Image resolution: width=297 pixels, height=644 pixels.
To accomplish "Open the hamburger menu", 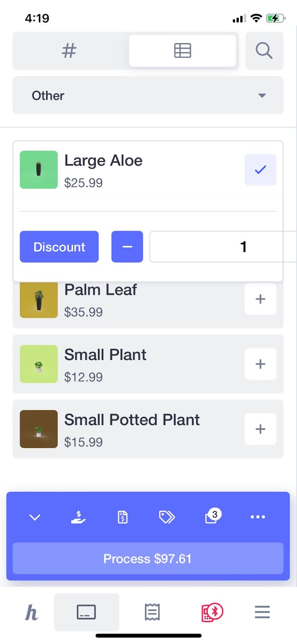I will 262,612.
